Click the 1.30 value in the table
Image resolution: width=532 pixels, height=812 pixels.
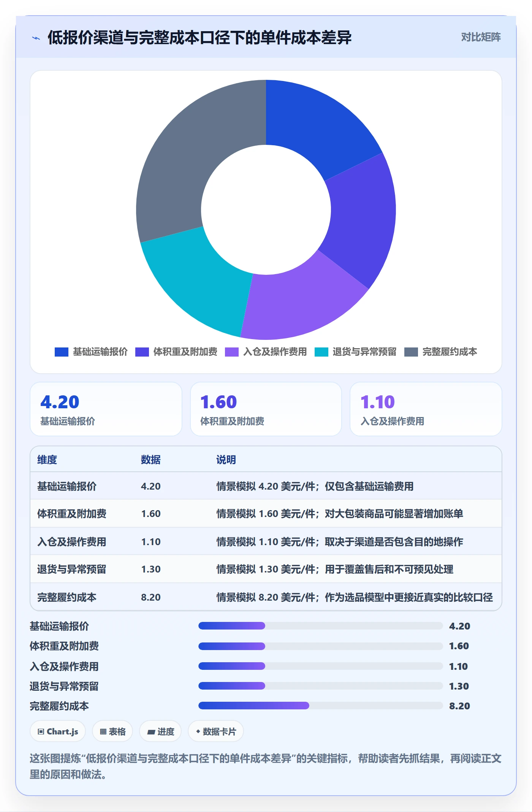(x=151, y=569)
